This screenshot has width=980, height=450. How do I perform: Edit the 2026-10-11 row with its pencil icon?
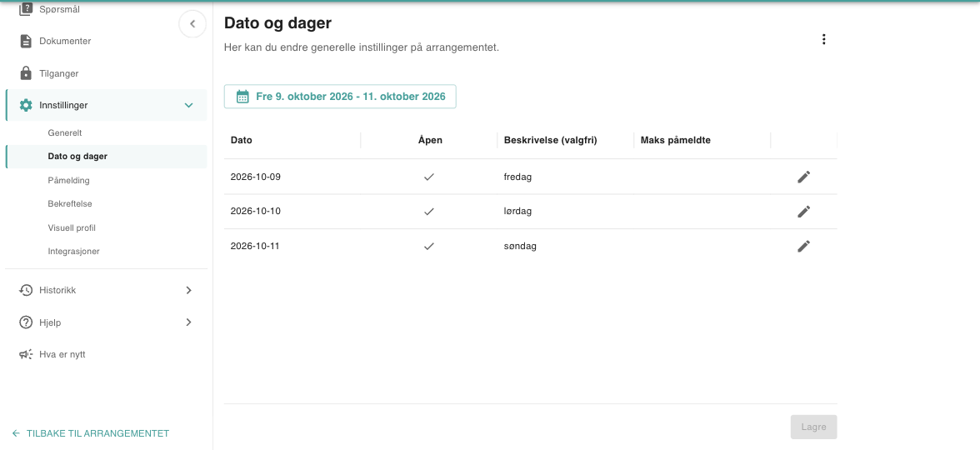(x=803, y=247)
